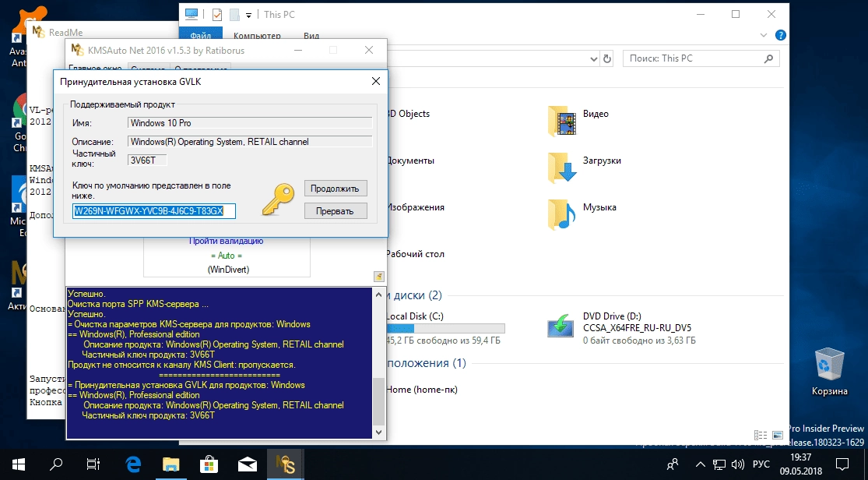Expand the Explorer ribbon with the chevron
Image resolution: width=868 pixels, height=480 pixels.
pos(764,35)
